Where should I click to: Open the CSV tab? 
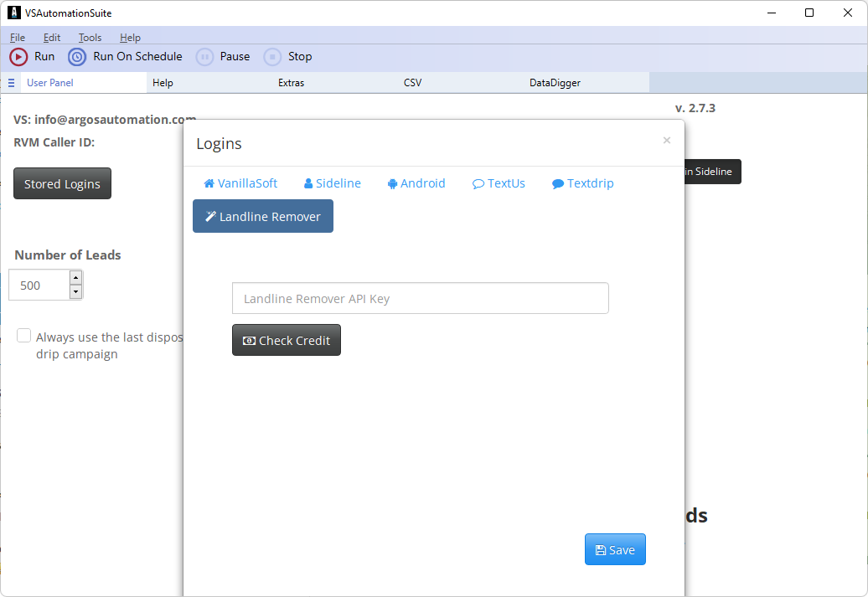(x=412, y=83)
